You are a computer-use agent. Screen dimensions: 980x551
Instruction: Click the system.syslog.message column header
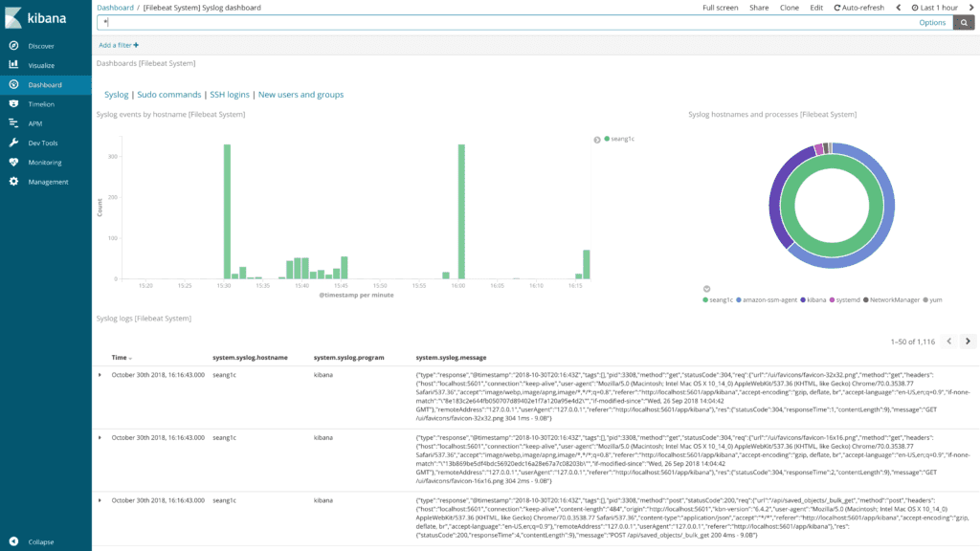tap(451, 358)
